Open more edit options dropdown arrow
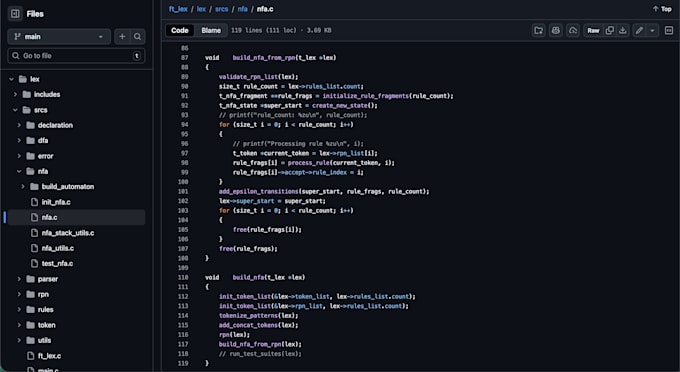Viewport: 680px width, 372px height. 652,30
